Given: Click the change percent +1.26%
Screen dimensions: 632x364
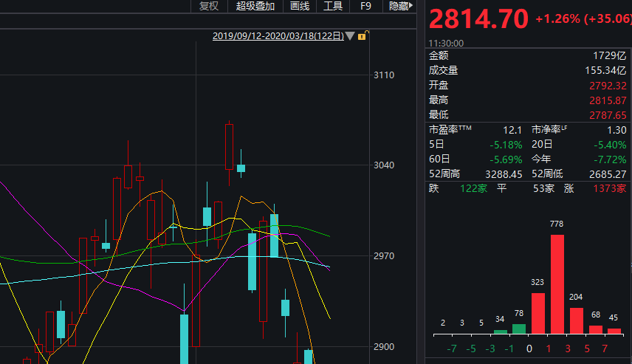Looking at the screenshot, I should 557,18.
